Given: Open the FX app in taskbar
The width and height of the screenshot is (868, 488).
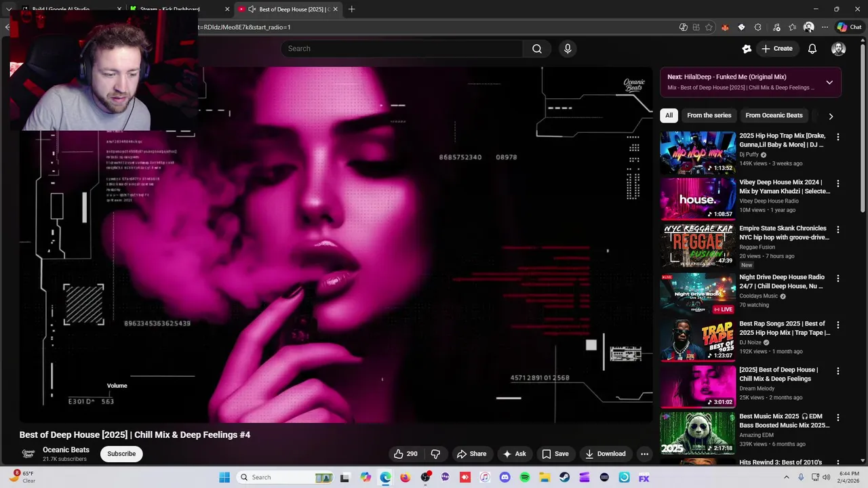Looking at the screenshot, I should tap(644, 477).
